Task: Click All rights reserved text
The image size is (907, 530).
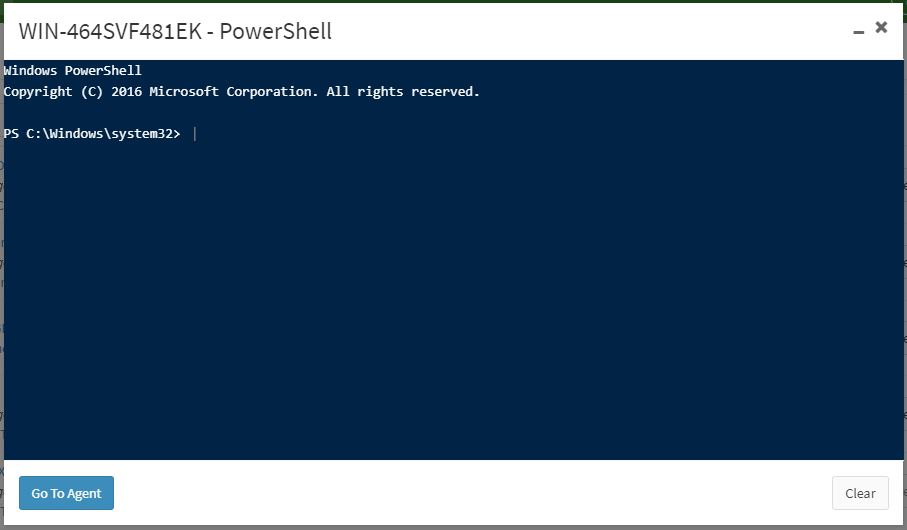Action: [x=403, y=91]
